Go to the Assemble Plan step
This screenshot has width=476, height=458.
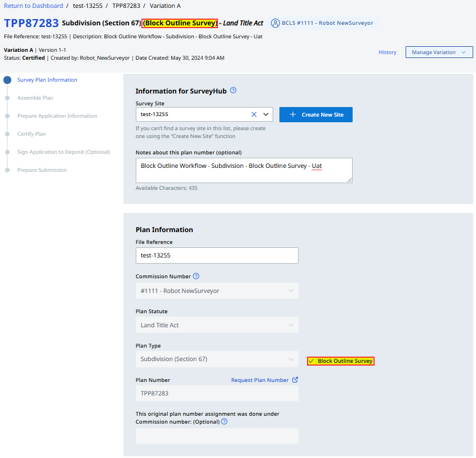coord(35,98)
